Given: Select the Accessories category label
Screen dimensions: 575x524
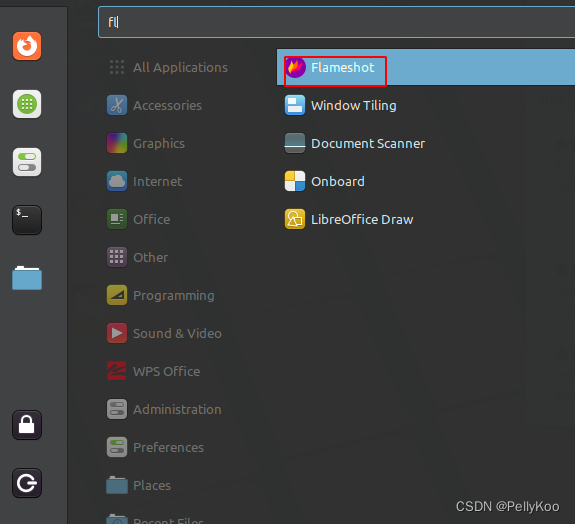Looking at the screenshot, I should pos(168,106).
